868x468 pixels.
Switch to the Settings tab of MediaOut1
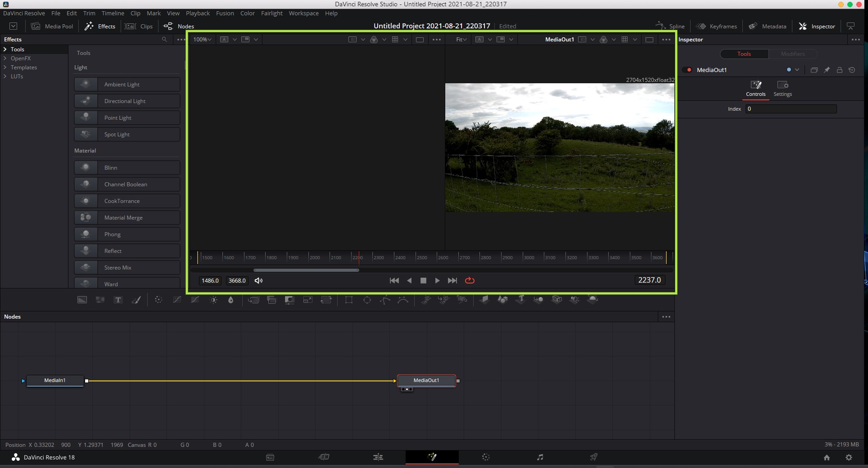782,89
